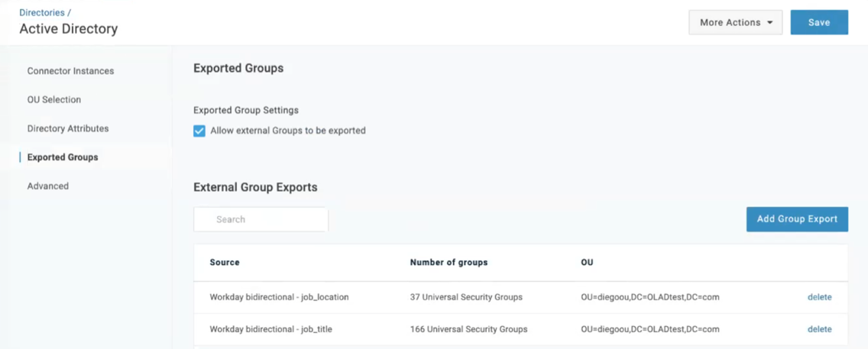Click the Number of groups column header

click(449, 262)
